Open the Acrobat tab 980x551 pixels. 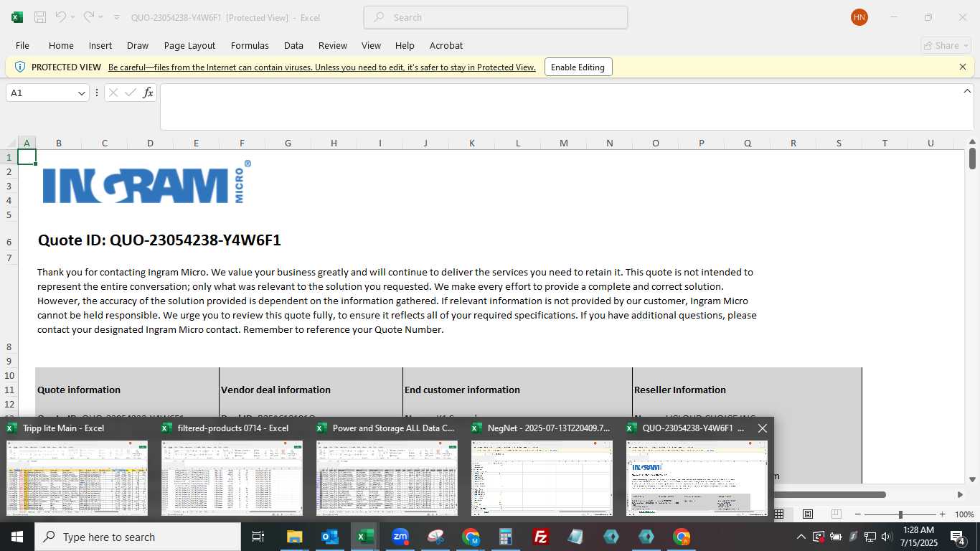pos(446,45)
